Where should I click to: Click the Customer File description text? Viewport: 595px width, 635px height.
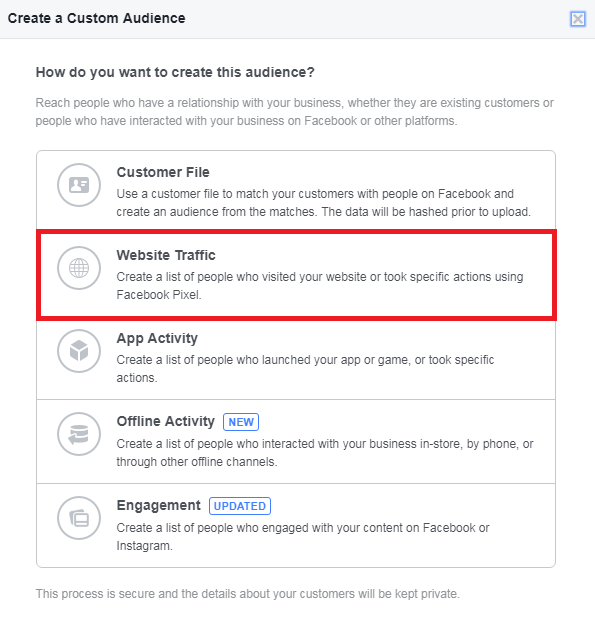(324, 203)
